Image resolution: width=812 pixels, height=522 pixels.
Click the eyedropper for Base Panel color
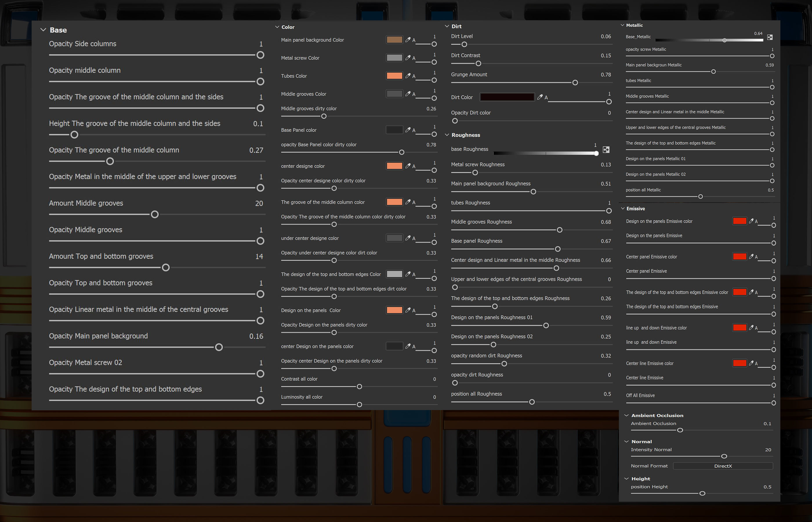pos(408,130)
